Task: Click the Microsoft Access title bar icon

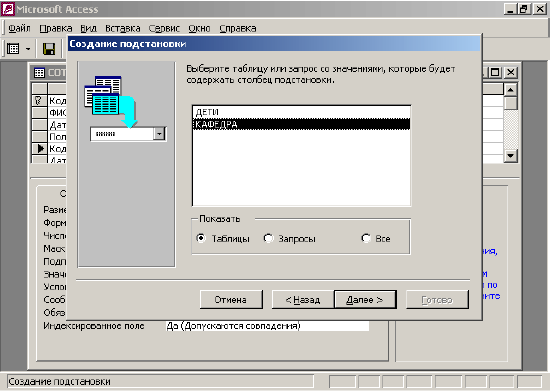Action: pos(7,9)
